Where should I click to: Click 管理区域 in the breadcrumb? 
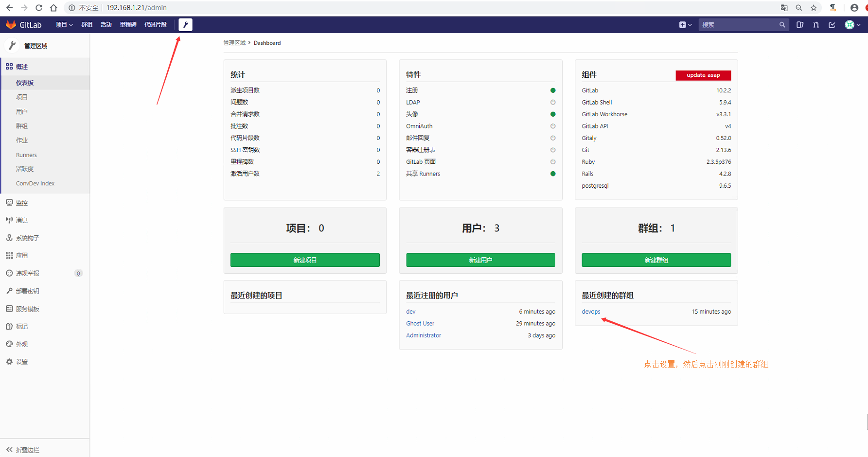pyautogui.click(x=234, y=43)
